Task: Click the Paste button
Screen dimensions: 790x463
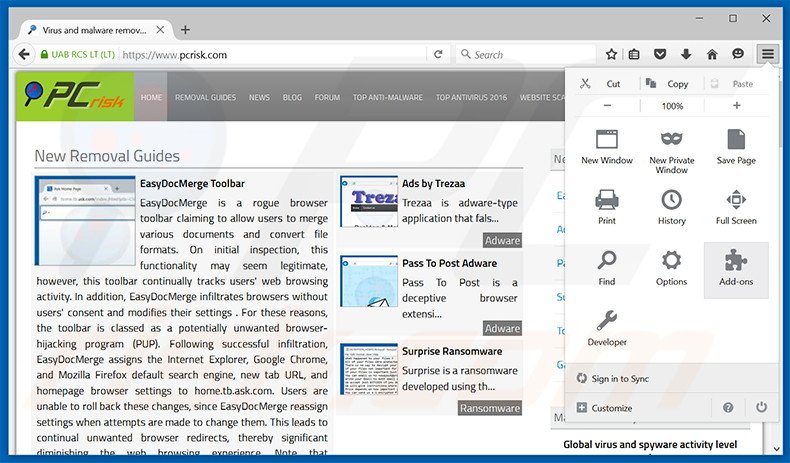Action: click(x=732, y=84)
